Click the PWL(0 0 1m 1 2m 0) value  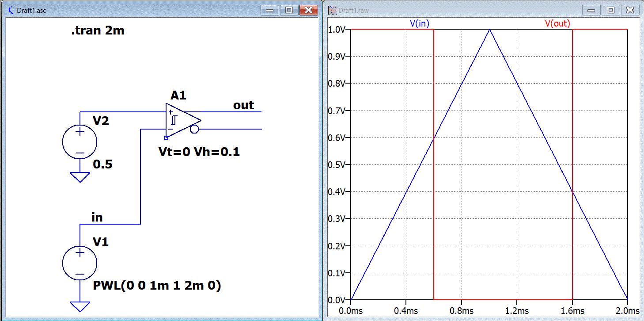click(x=157, y=286)
